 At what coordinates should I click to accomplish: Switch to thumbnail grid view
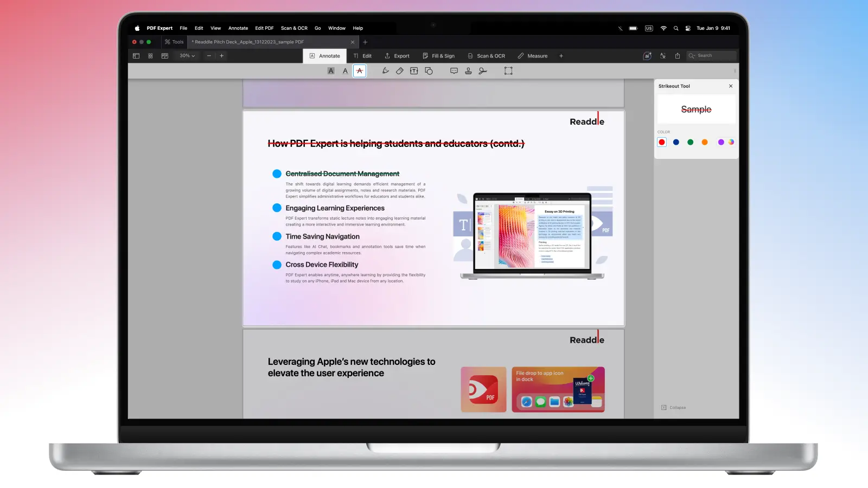coord(150,56)
